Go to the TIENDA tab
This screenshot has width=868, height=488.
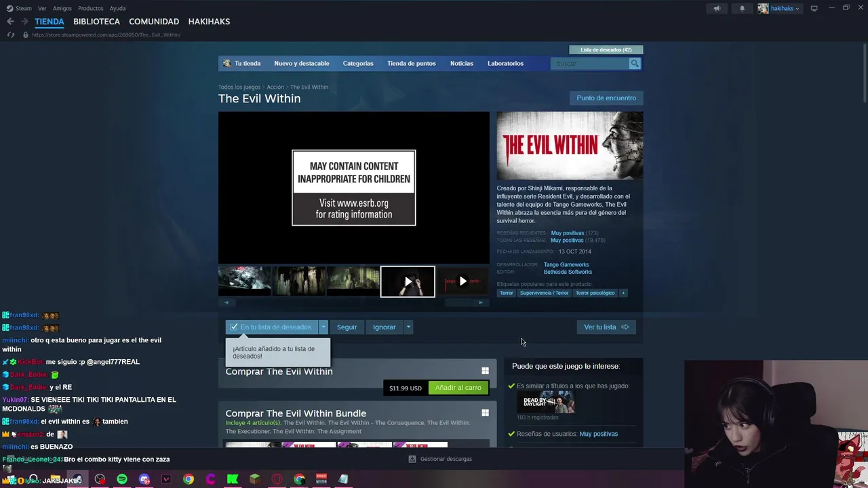click(50, 22)
